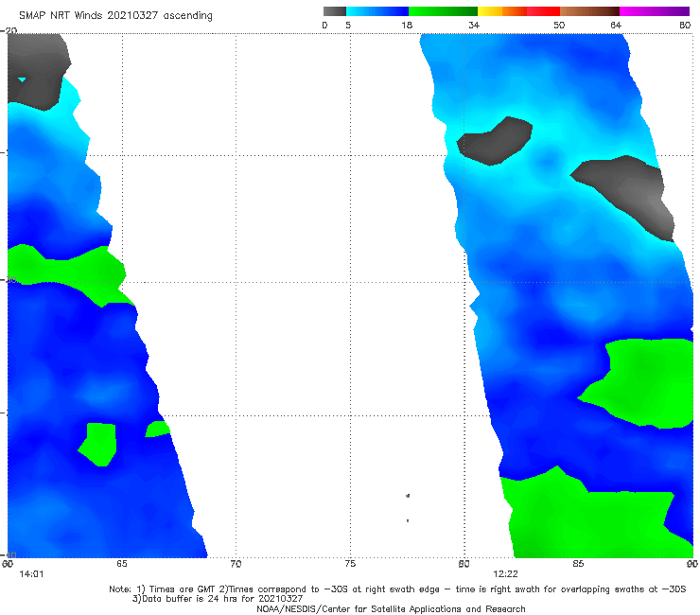Click the note '3)Data buffer is 24 hrs'
Image resolution: width=700 pixels, height=615 pixels.
pyautogui.click(x=218, y=599)
